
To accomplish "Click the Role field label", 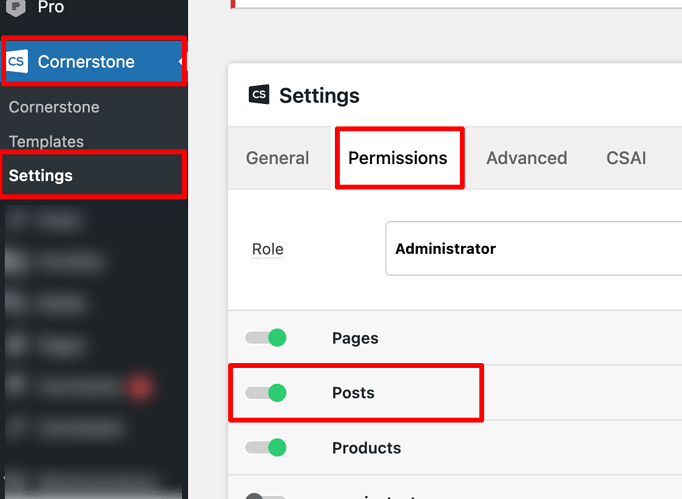I will tap(267, 249).
